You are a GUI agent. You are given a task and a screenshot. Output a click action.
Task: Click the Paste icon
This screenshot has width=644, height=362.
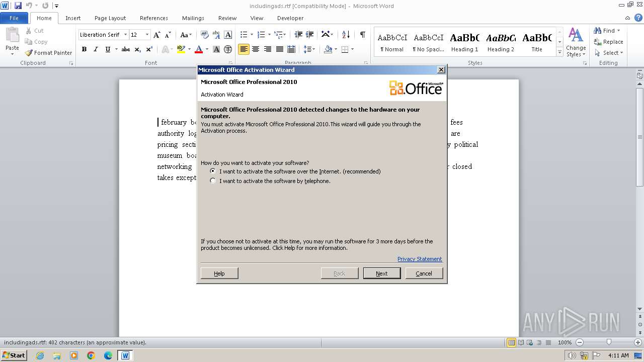click(12, 35)
